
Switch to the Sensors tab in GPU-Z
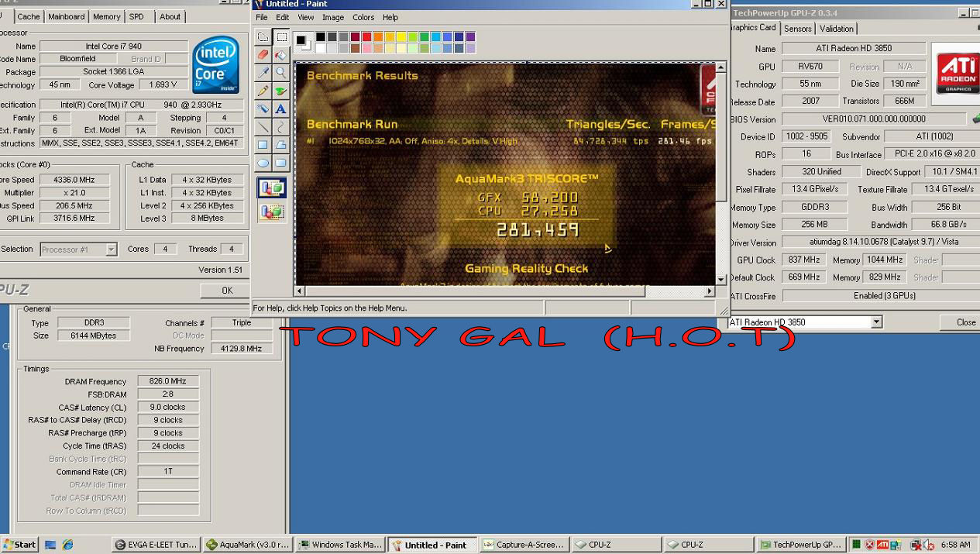pos(798,29)
